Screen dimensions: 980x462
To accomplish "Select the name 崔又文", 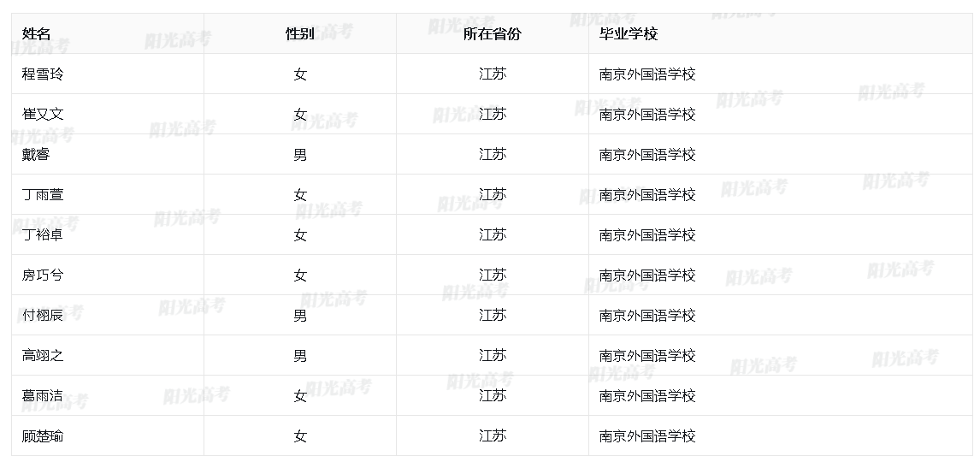I will pos(43,115).
